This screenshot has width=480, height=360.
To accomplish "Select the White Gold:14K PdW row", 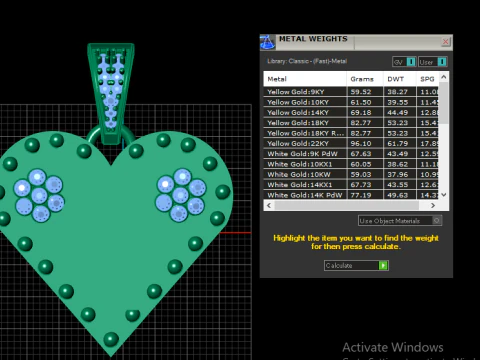I will pyautogui.click(x=351, y=195).
